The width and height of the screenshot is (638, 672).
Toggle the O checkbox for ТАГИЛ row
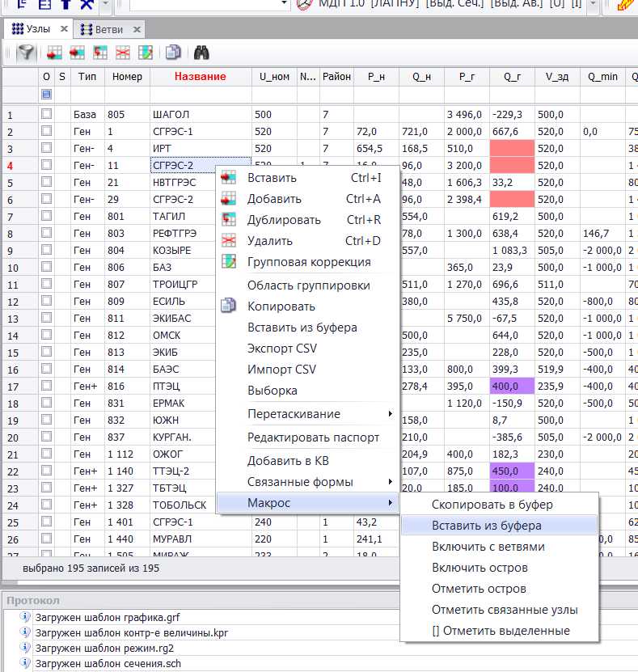point(47,216)
